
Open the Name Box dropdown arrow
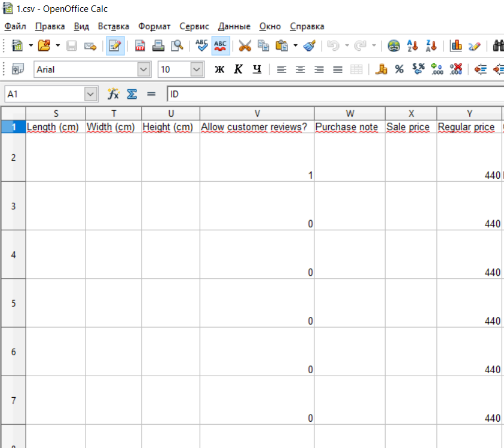click(91, 95)
